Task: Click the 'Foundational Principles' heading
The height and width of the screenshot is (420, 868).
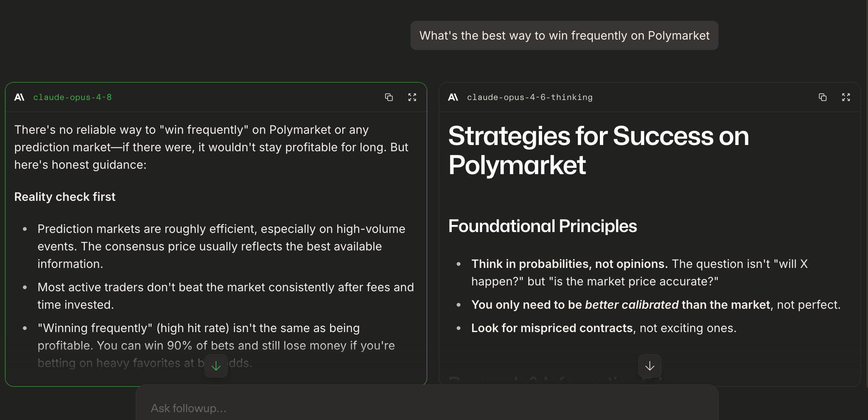Action: coord(542,226)
